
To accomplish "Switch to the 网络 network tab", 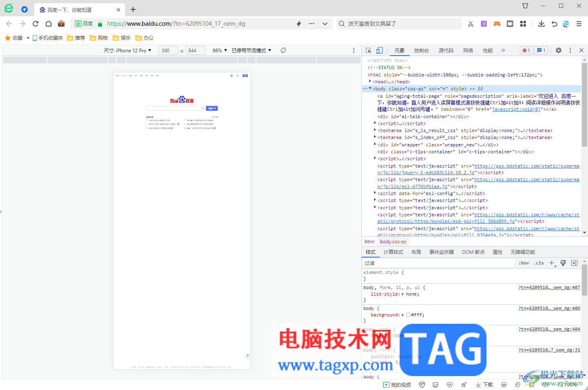I will (x=468, y=50).
